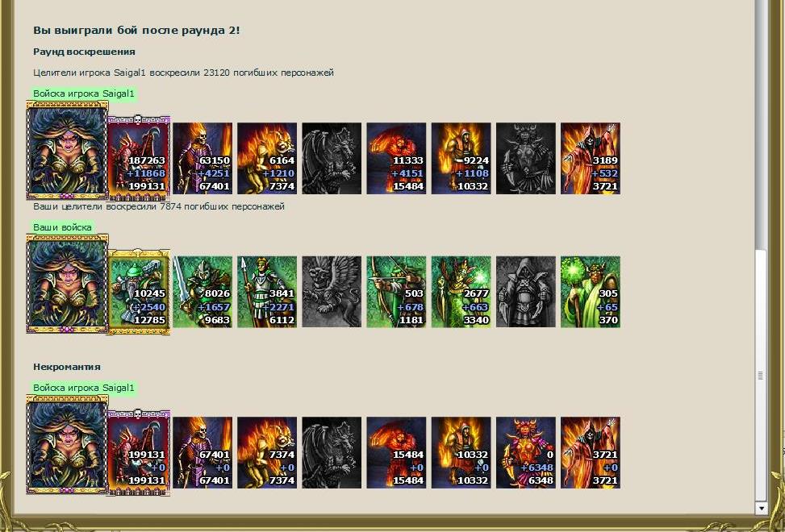The height and width of the screenshot is (532, 785).
Task: Click the fire golem unit showing +4151
Action: 396,158
